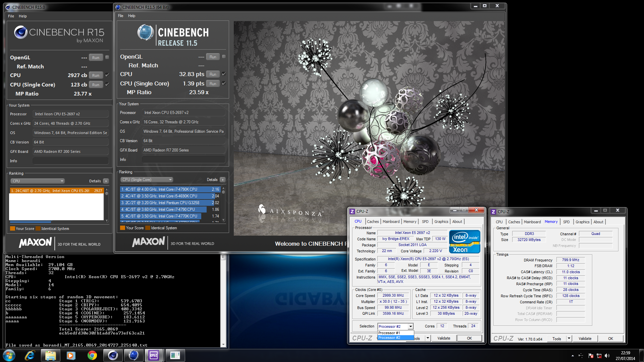This screenshot has height=362, width=644.
Task: Open processor Selection dropdown in CPU-Z
Action: click(395, 326)
